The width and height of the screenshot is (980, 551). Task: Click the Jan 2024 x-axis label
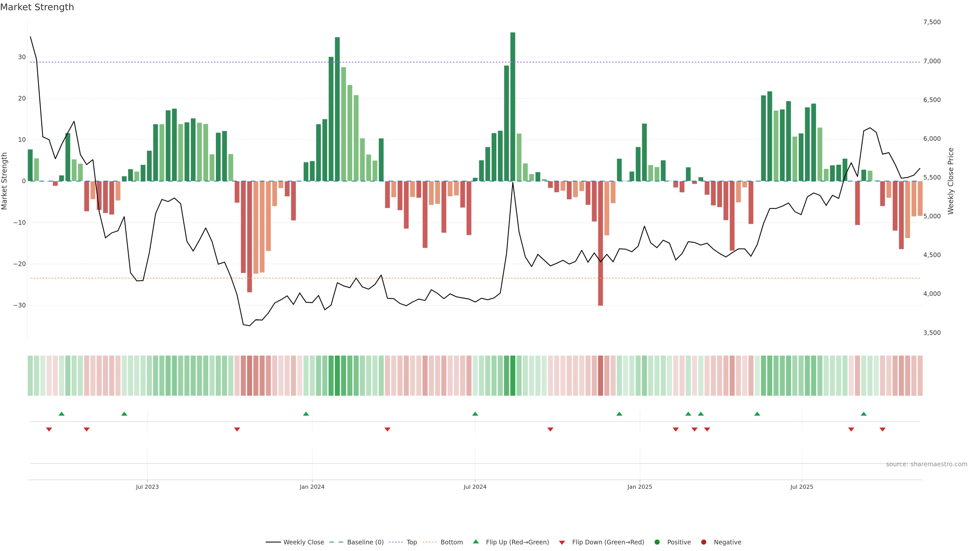coord(312,487)
